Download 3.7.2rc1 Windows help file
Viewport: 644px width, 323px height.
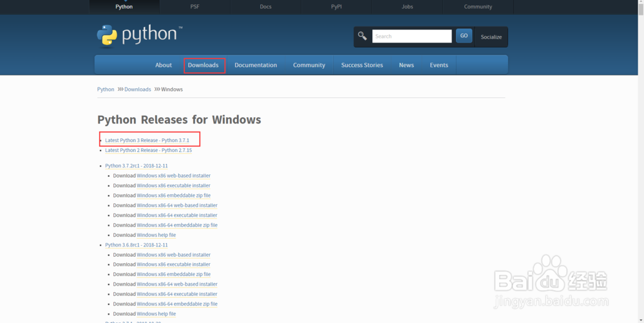tap(156, 235)
